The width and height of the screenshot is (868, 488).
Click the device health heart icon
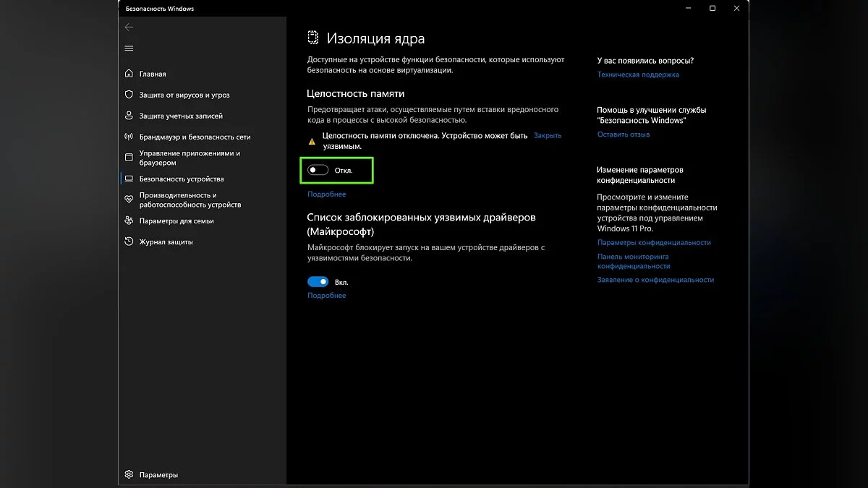click(129, 199)
